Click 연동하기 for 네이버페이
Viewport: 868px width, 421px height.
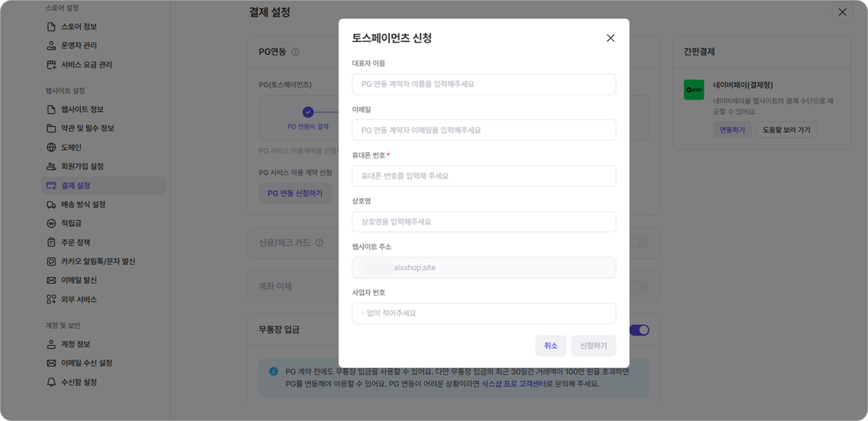[732, 130]
